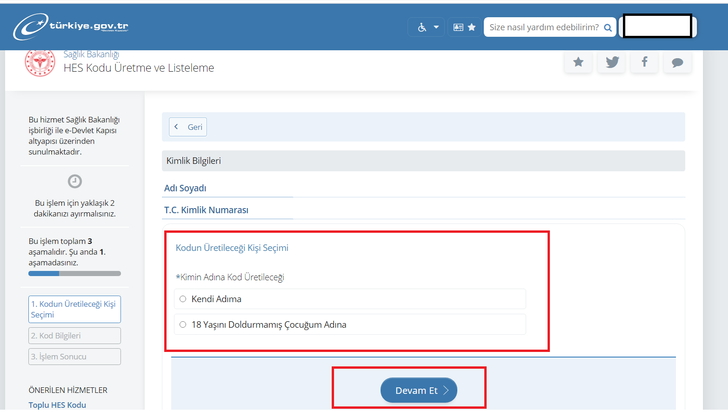The height and width of the screenshot is (412, 728).
Task: Click the search magnifier icon
Action: [x=607, y=27]
